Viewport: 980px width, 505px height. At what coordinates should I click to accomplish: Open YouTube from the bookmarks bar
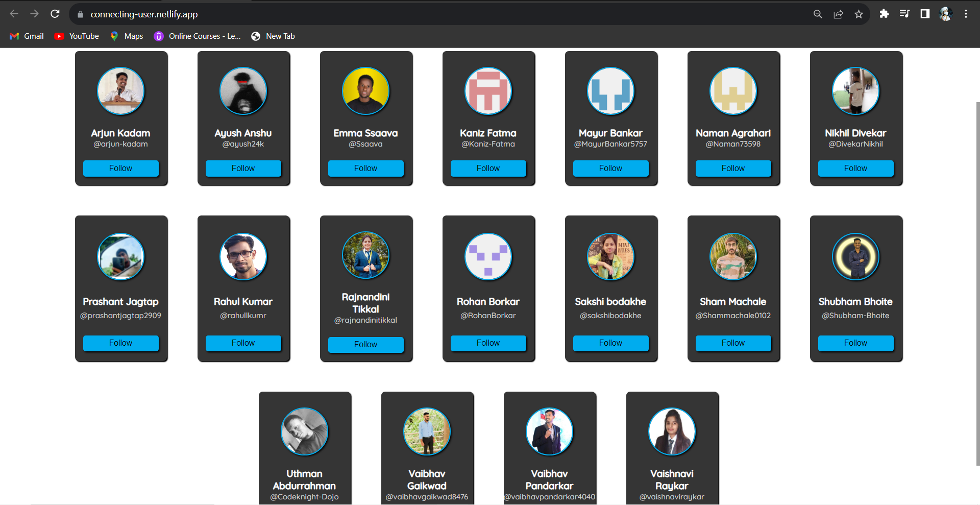point(76,36)
